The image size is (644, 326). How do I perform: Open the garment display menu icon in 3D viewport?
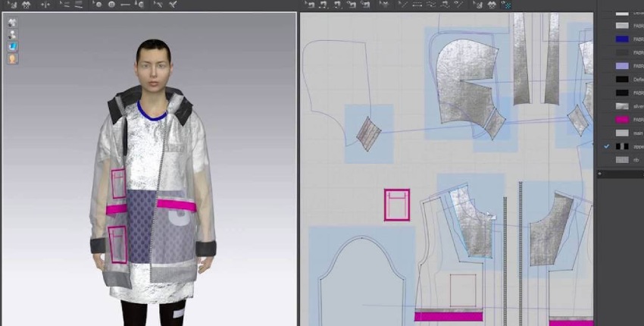click(12, 22)
